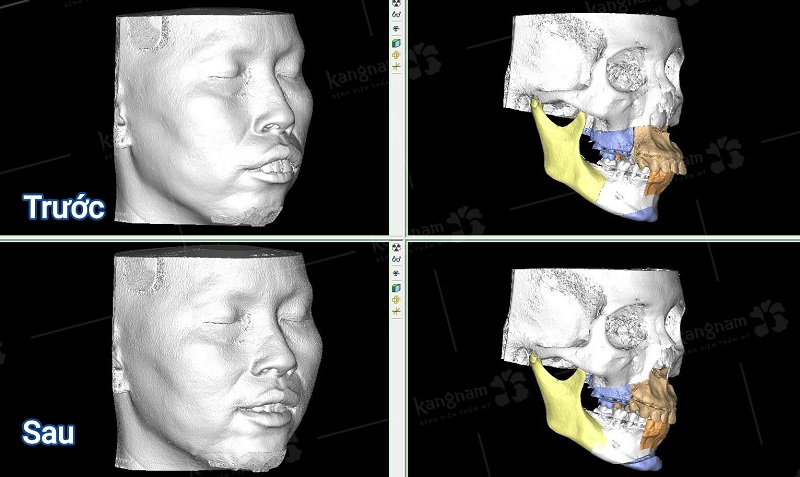
Task: Enable the green cube volume icon in the Trước toolbar
Action: click(396, 43)
